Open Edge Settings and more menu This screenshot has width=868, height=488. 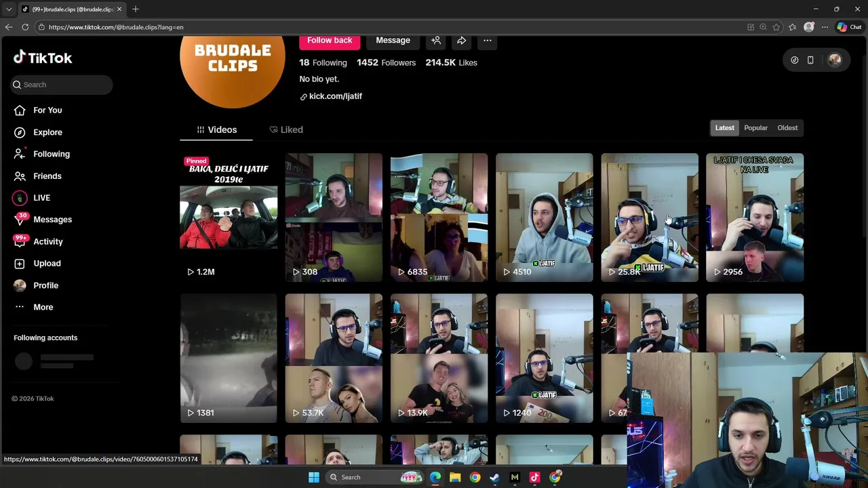(825, 27)
